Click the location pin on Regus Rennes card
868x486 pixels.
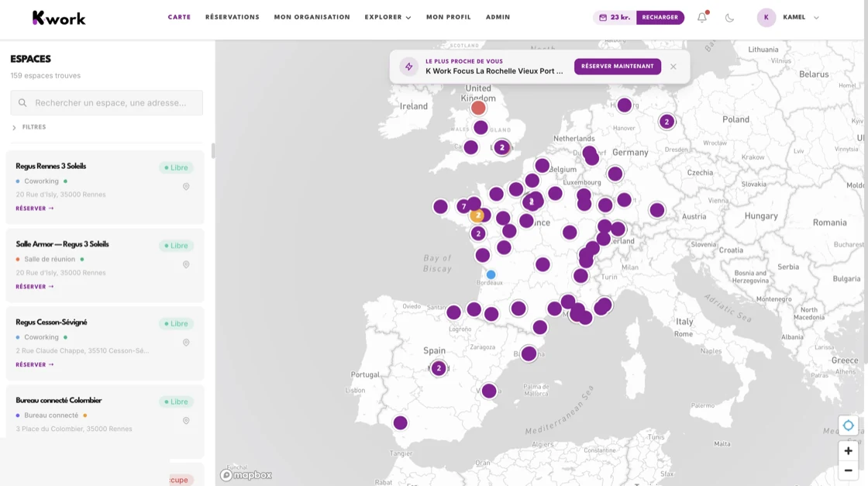(185, 186)
